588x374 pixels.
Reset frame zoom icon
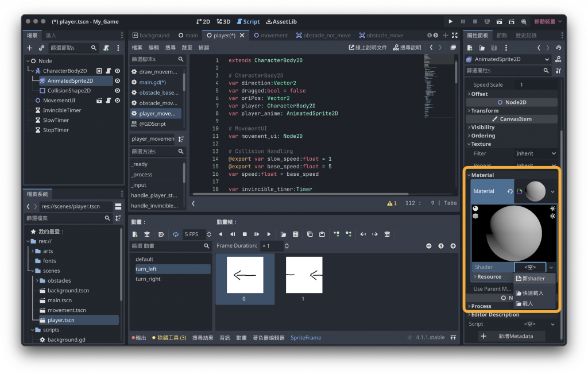441,246
